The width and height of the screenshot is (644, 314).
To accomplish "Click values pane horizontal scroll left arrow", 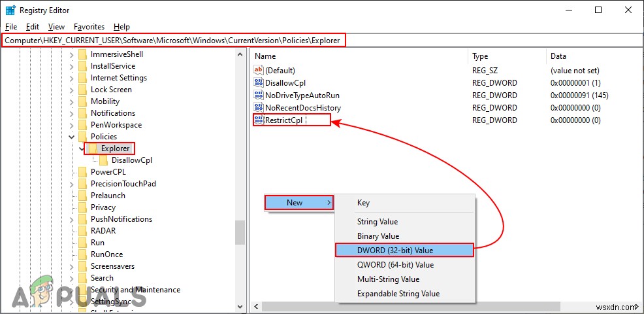I will (x=256, y=307).
